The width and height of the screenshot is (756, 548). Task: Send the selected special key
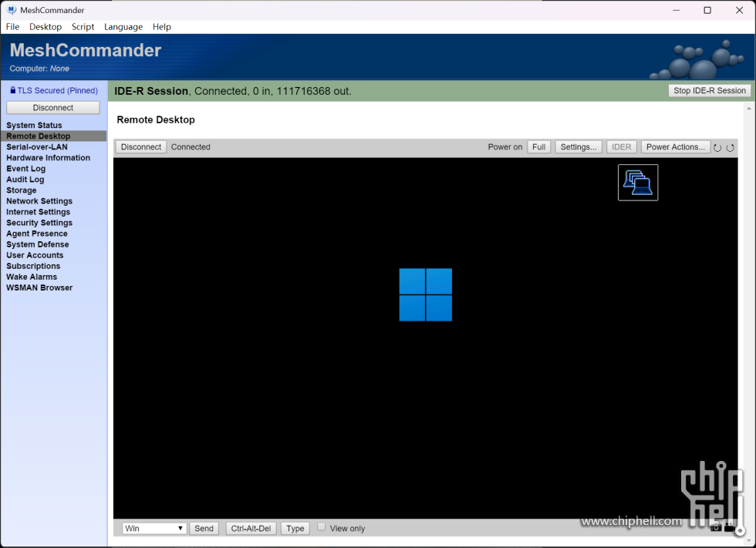(x=204, y=528)
